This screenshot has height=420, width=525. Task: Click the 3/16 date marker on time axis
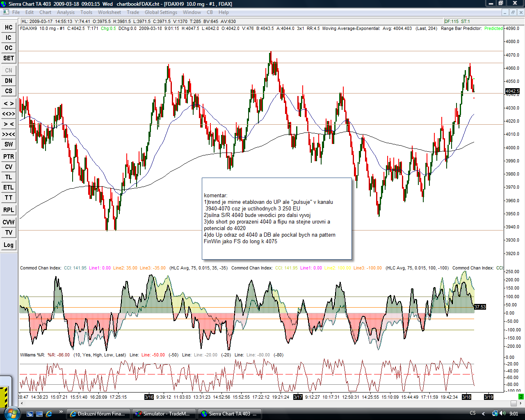pyautogui.click(x=149, y=397)
